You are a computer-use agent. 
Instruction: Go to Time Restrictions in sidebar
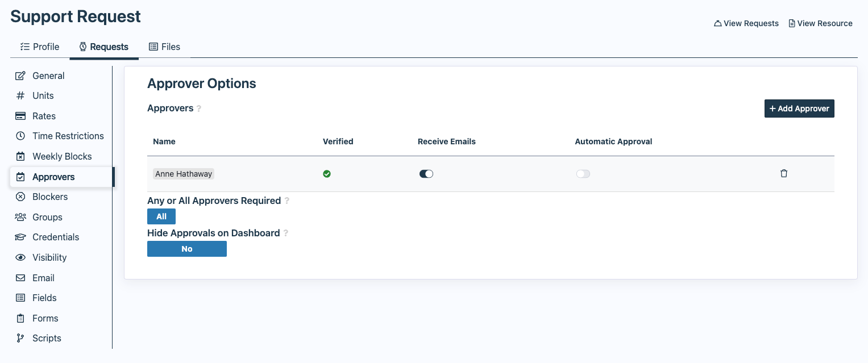(68, 136)
